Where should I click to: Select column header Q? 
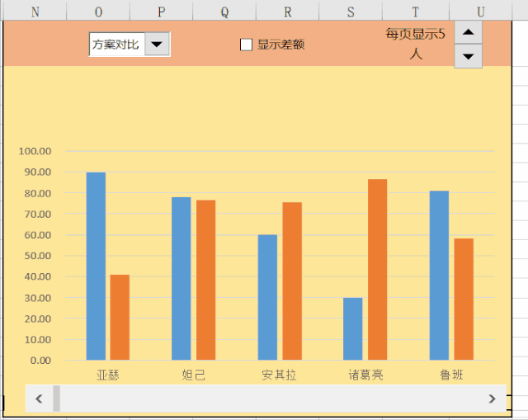(x=224, y=12)
